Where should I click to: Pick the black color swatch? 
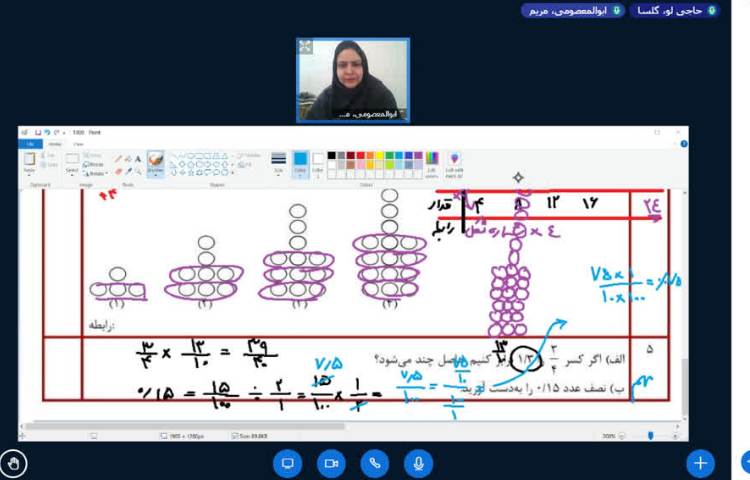331,155
